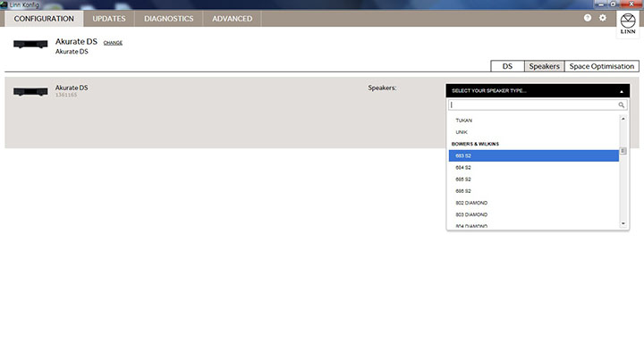The height and width of the screenshot is (343, 644).
Task: Switch to the DIAGNOSTICS tab
Action: click(x=169, y=19)
